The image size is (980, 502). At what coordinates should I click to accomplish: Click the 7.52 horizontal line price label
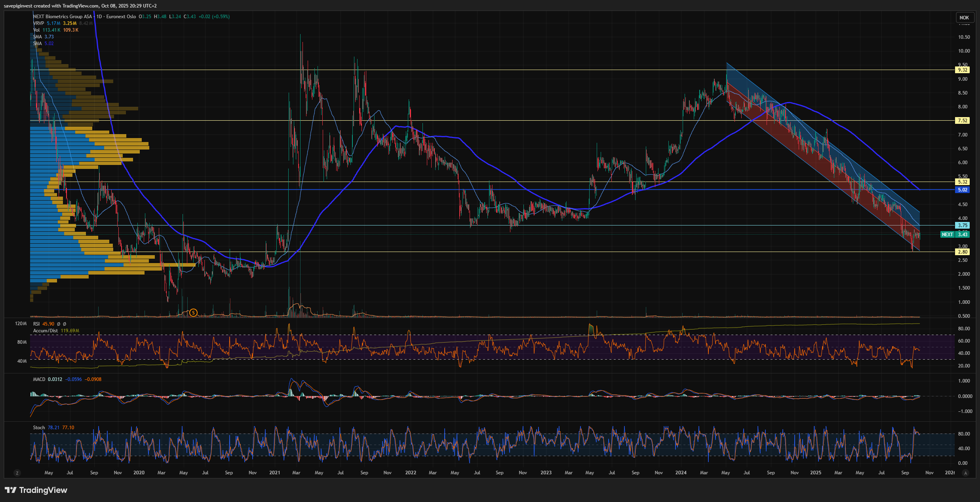click(962, 121)
